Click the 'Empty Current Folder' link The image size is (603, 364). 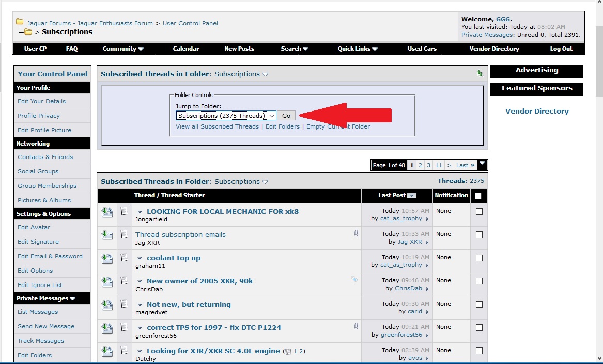coord(338,126)
